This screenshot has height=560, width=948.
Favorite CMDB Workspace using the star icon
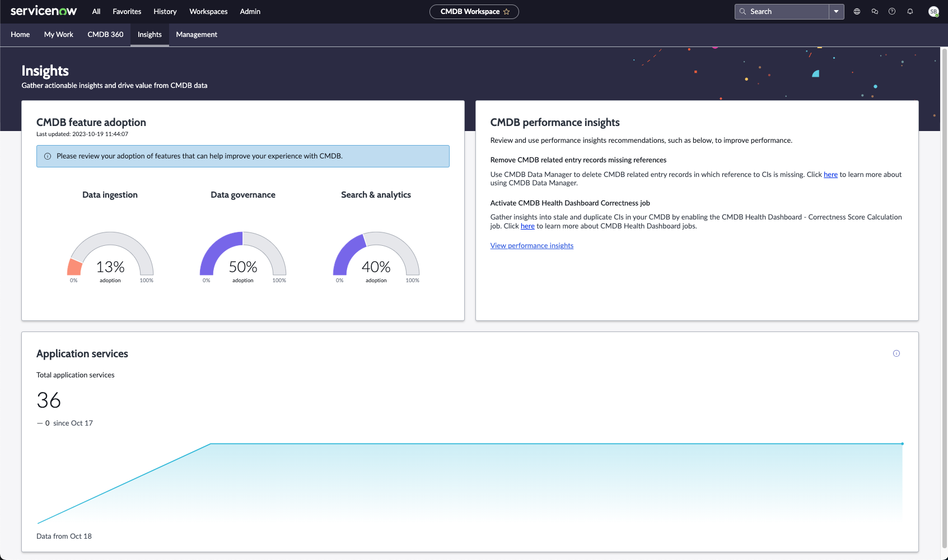[x=507, y=12]
